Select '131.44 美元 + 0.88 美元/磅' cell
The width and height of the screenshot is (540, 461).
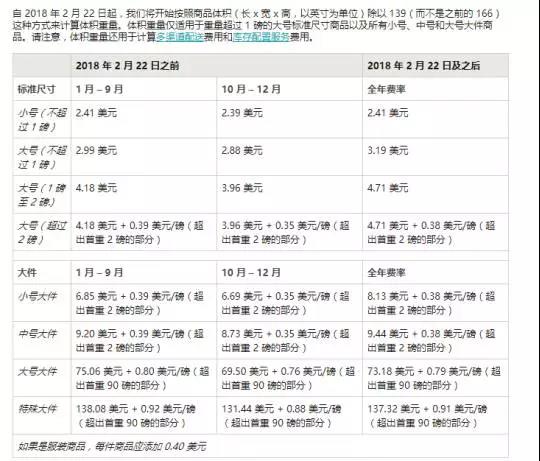click(x=282, y=416)
